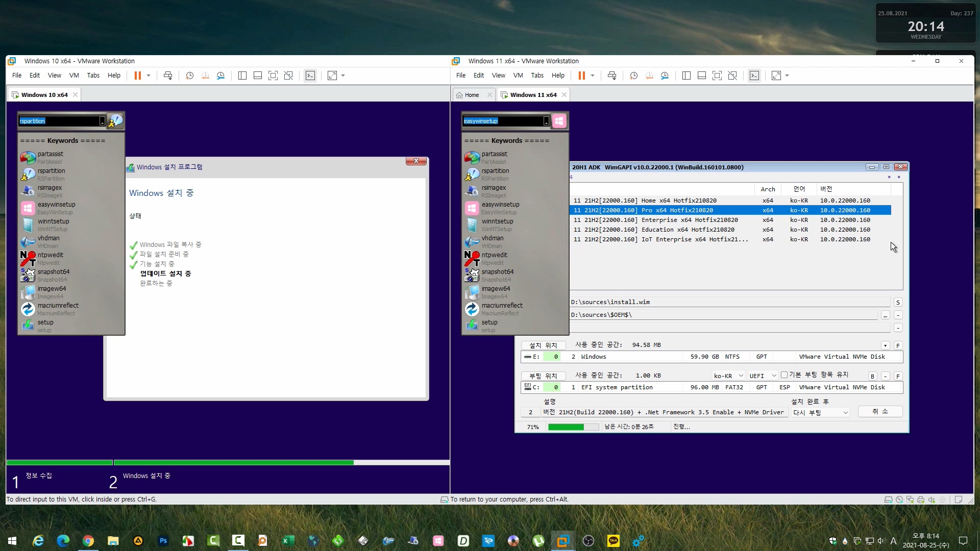Revert Windows 10 VM to its snapshot
Screen dimensions: 980x551
click(x=205, y=76)
